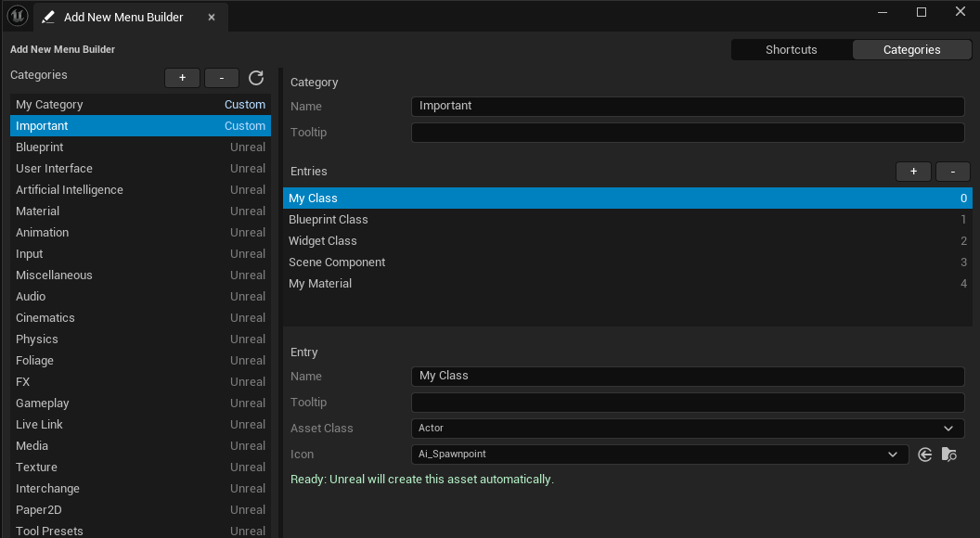This screenshot has width=980, height=538.
Task: Switch to the Shortcuts tab
Action: click(792, 50)
